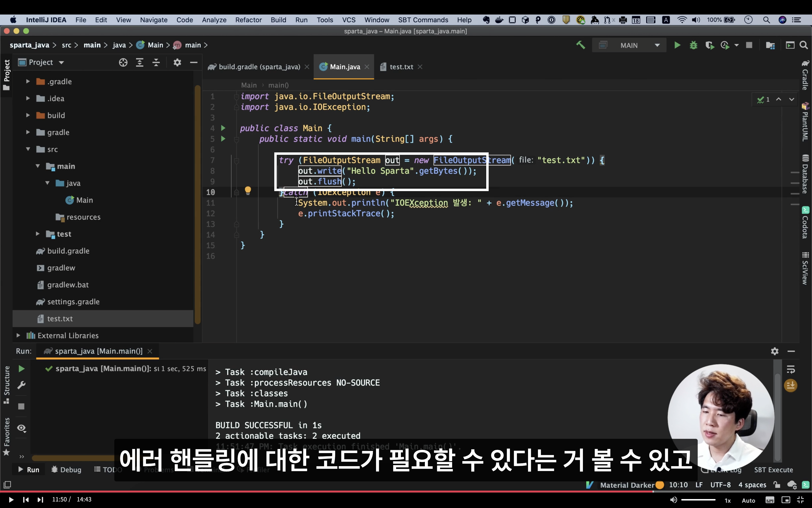Run with coverage shield icon
The width and height of the screenshot is (812, 508).
click(709, 45)
